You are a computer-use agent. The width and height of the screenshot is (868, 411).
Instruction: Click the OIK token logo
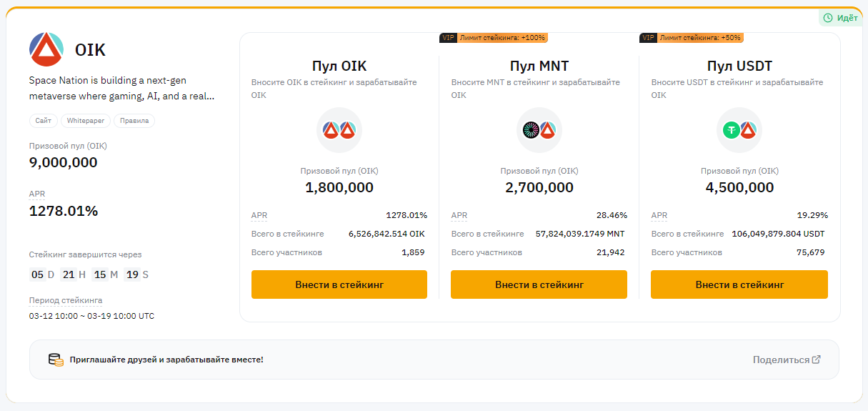(x=46, y=49)
